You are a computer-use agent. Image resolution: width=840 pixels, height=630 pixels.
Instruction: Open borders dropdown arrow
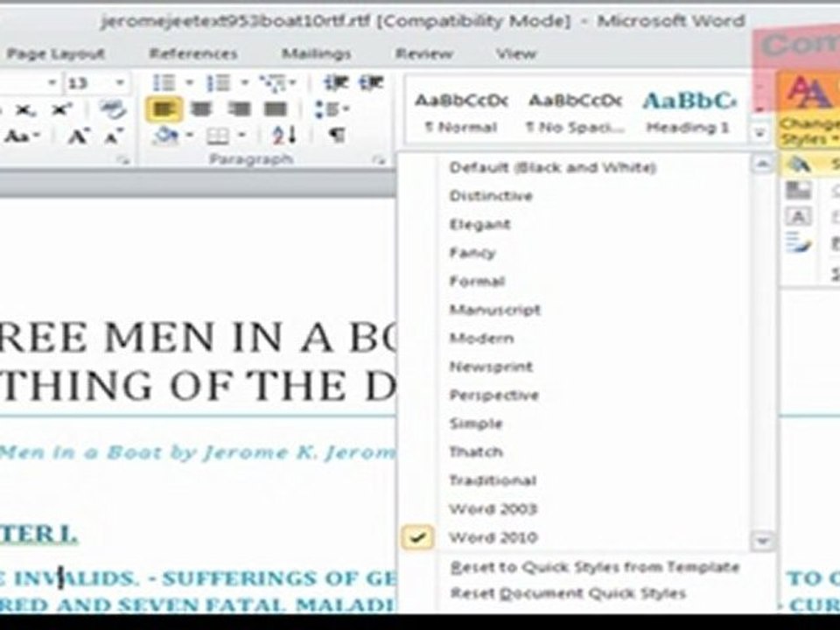click(242, 136)
